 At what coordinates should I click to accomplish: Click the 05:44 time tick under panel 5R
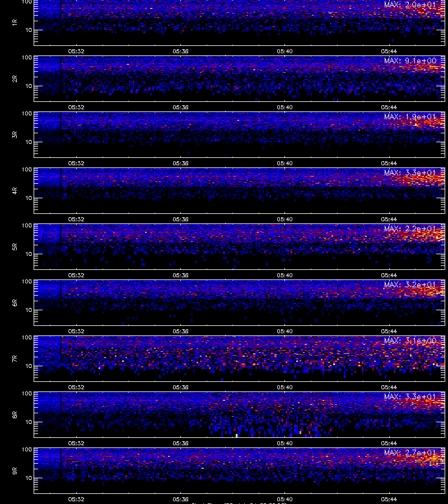pos(389,275)
